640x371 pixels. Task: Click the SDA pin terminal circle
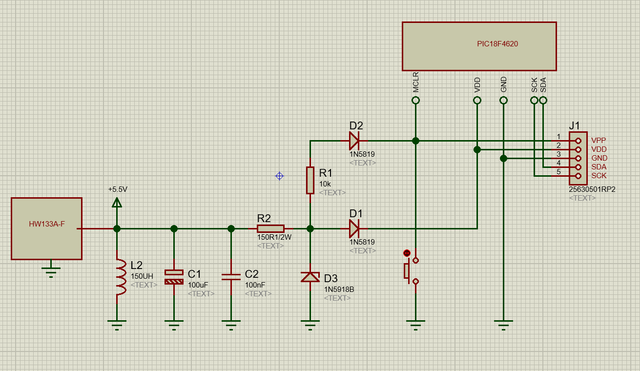(x=543, y=100)
